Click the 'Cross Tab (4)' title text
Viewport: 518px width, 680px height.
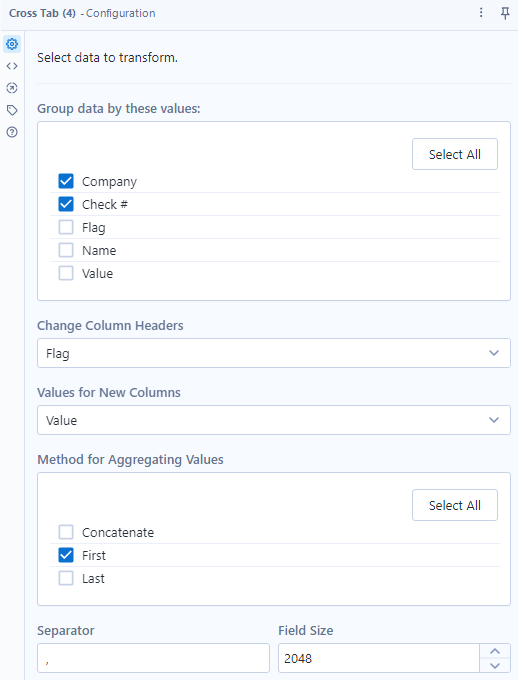pyautogui.click(x=42, y=13)
